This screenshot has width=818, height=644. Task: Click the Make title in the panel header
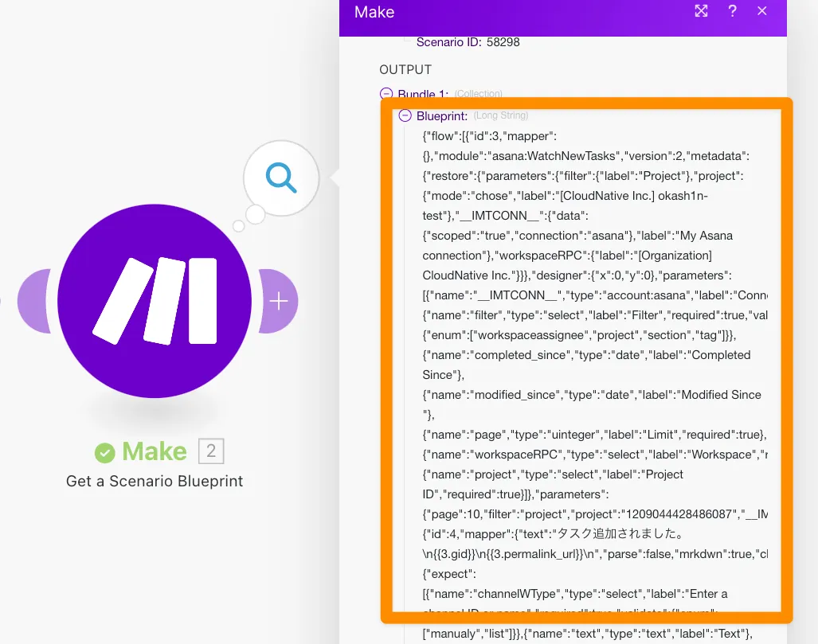point(374,12)
